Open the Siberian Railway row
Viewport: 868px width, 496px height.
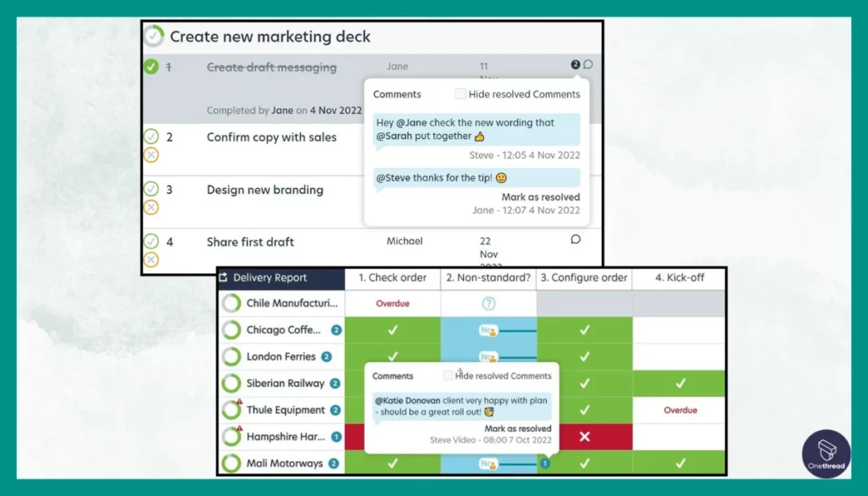click(286, 383)
